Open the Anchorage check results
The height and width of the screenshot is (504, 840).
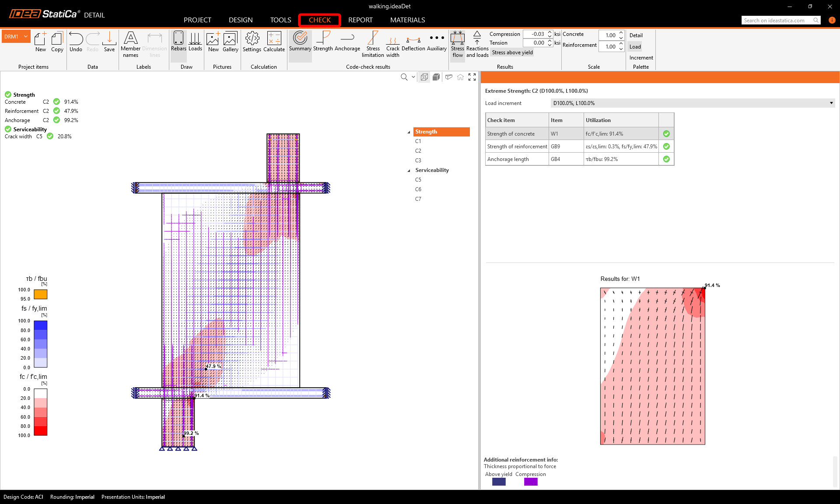coord(347,42)
